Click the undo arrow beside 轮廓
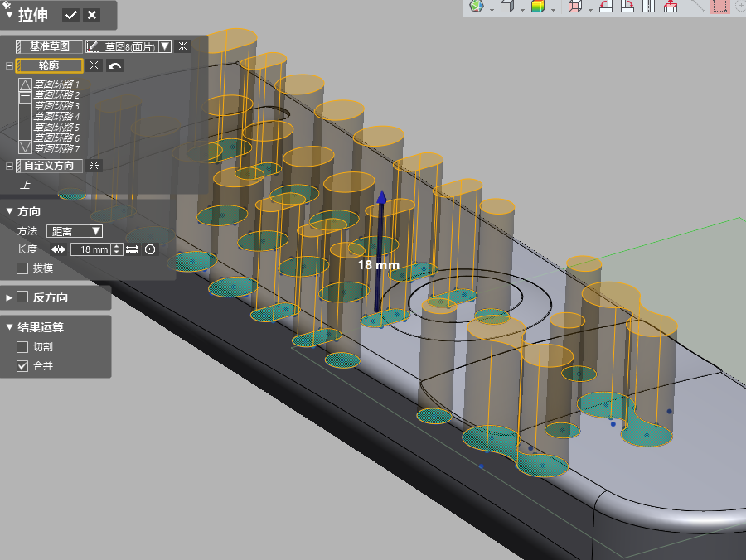The image size is (746, 560). coord(114,65)
